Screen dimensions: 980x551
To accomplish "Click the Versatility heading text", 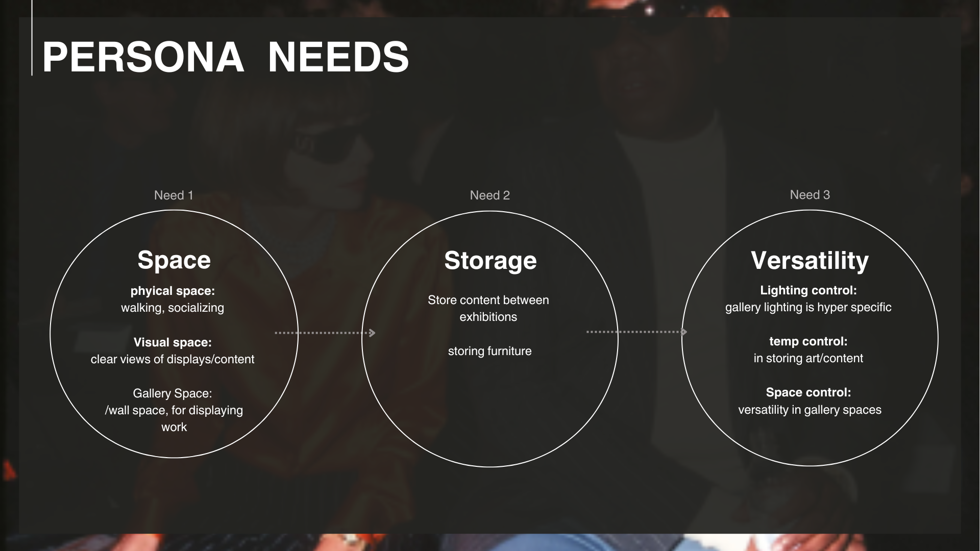I will pos(810,261).
